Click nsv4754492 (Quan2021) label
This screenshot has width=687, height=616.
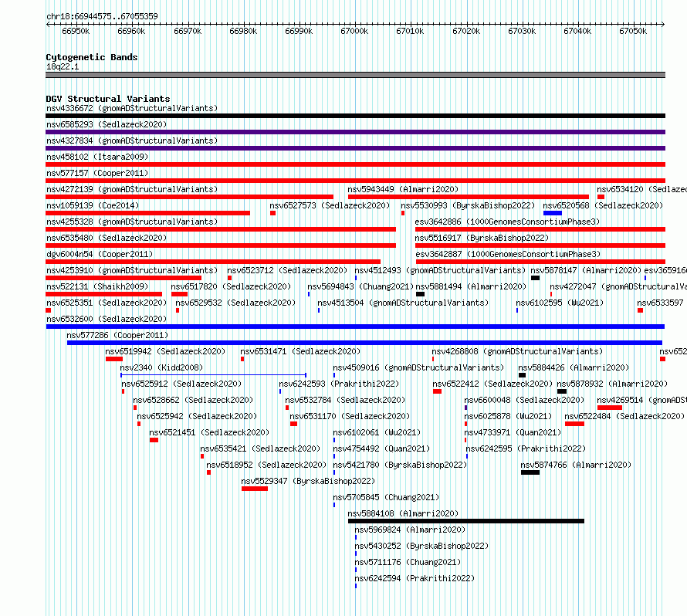click(x=381, y=448)
